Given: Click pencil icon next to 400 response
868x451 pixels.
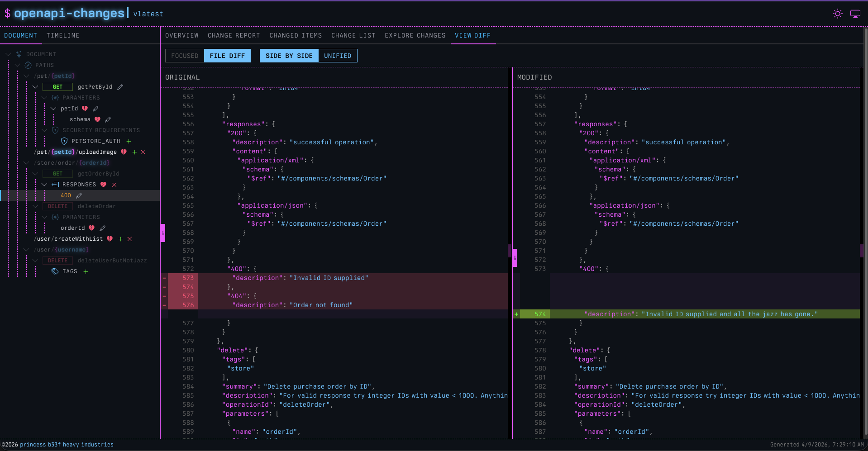Looking at the screenshot, I should pyautogui.click(x=79, y=195).
